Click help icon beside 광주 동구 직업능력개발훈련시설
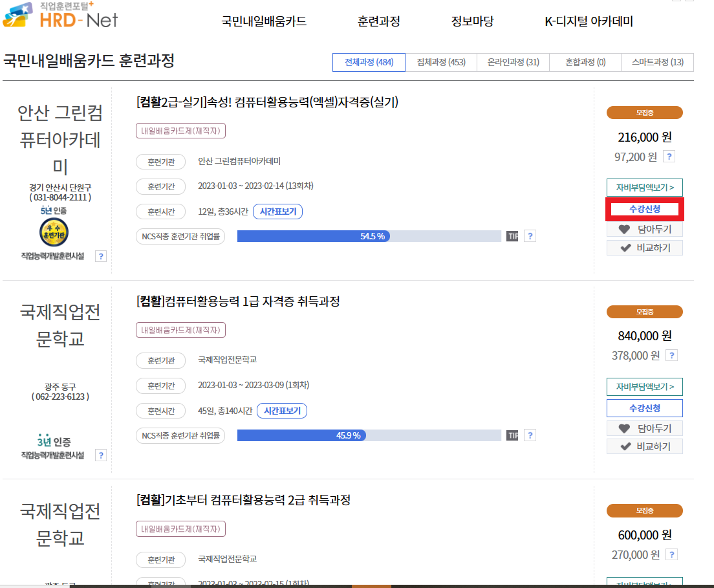The width and height of the screenshot is (714, 588). (x=101, y=455)
